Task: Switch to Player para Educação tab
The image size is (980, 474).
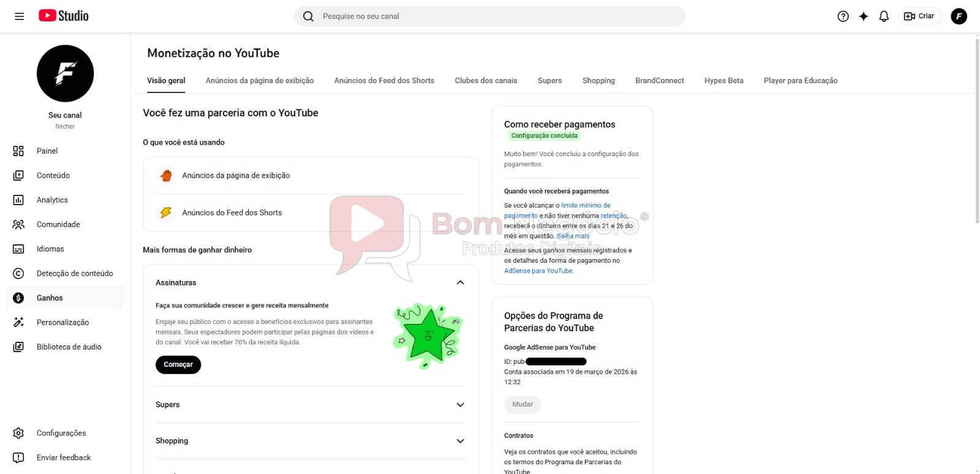Action: [801, 80]
